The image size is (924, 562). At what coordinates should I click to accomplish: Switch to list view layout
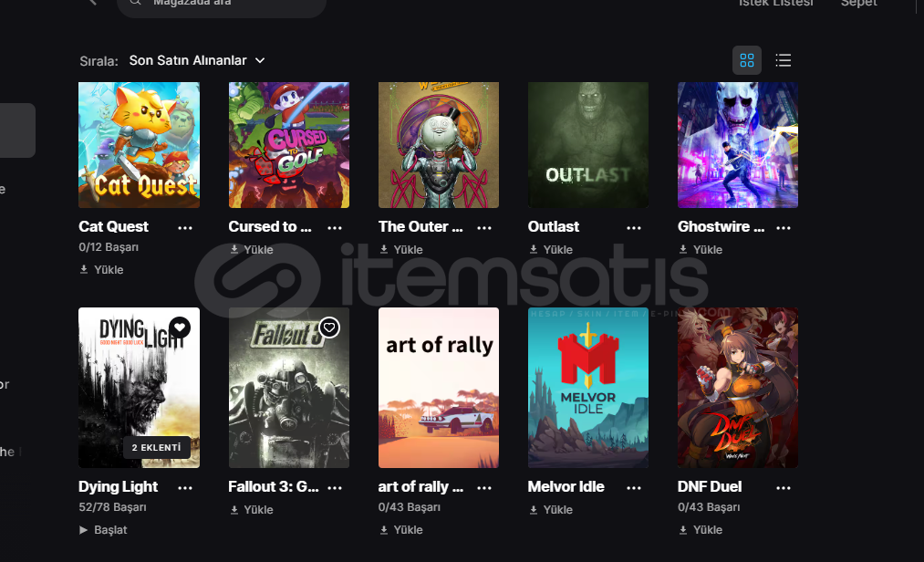click(784, 60)
